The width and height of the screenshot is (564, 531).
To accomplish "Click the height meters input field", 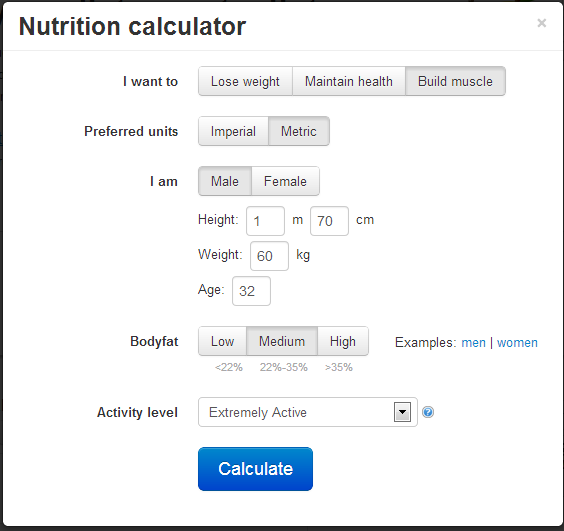I will 265,221.
